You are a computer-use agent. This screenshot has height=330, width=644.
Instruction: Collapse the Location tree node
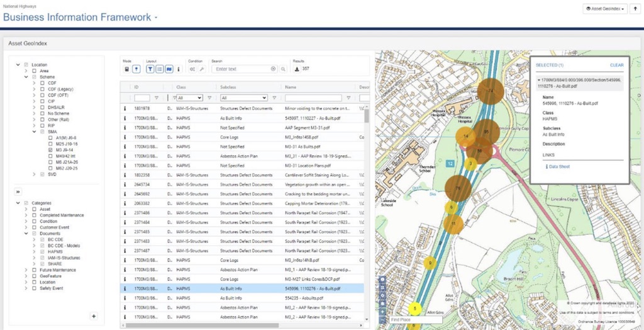click(18, 65)
